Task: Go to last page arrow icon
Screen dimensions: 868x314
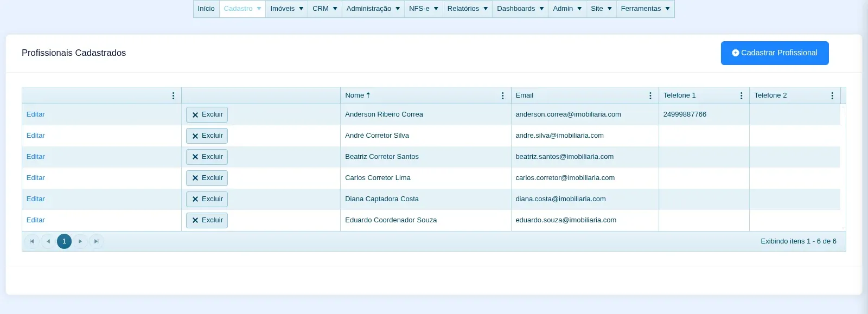Action: [97, 241]
